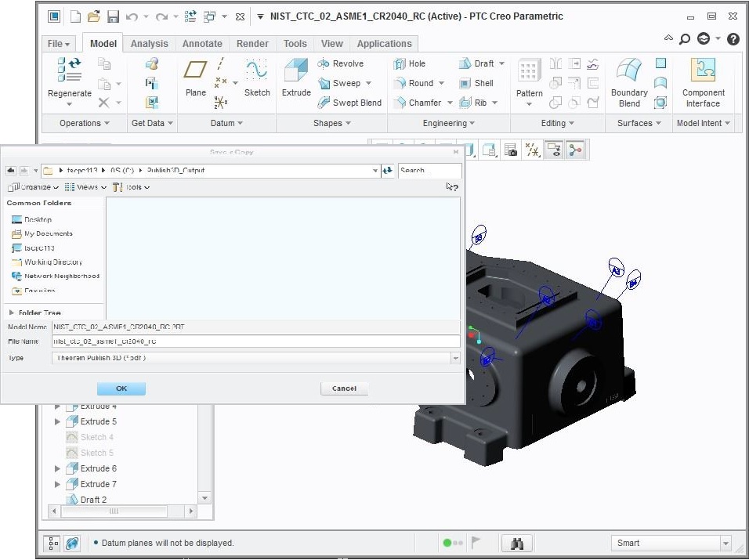Open the Component Interface tool
The width and height of the screenshot is (749, 560).
tap(703, 82)
